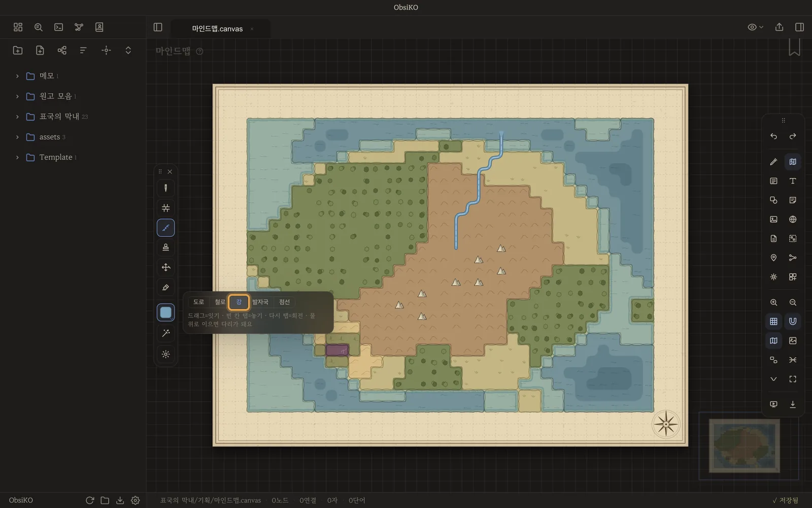Image resolution: width=812 pixels, height=508 pixels.
Task: Close the 마인드맵.canvas tab
Action: click(252, 29)
